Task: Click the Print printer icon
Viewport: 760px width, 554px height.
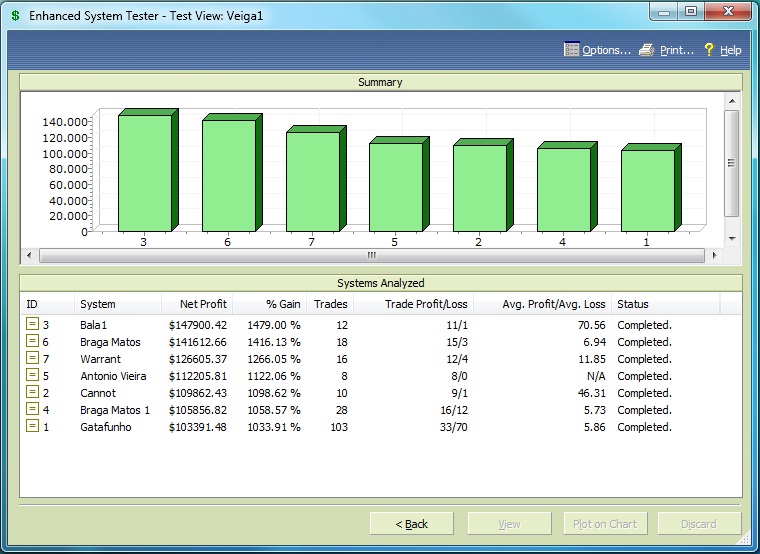Action: tap(646, 50)
